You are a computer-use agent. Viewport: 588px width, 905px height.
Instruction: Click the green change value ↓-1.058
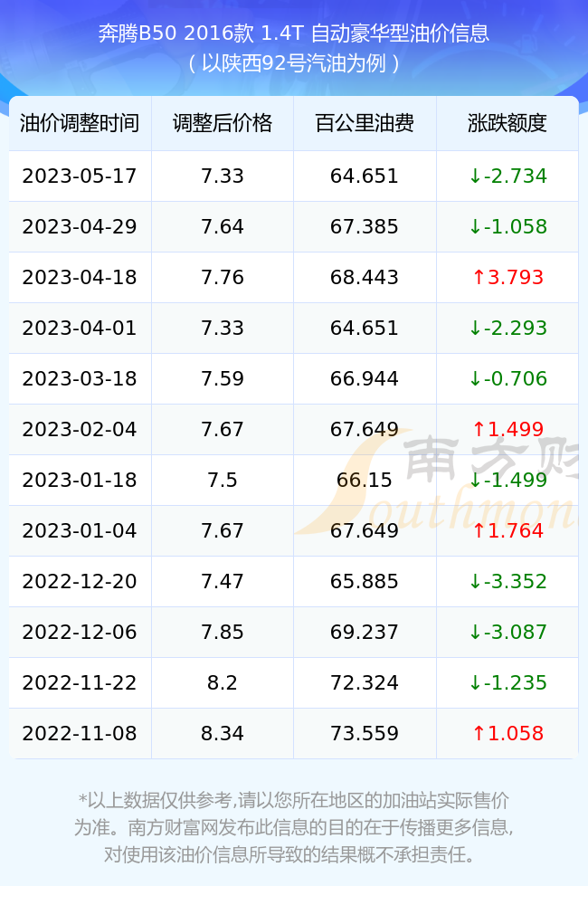pos(507,227)
